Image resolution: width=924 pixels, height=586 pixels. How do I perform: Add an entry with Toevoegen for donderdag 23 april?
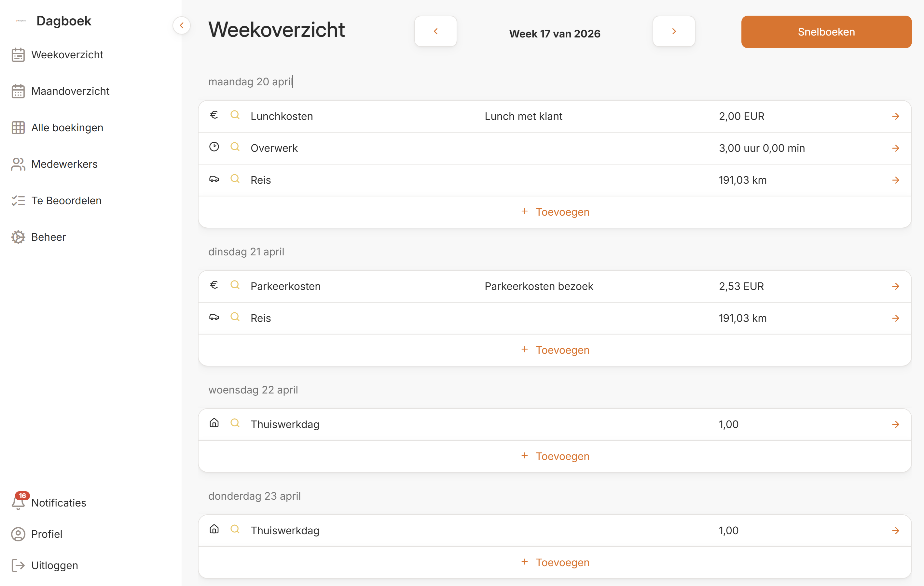coord(555,563)
